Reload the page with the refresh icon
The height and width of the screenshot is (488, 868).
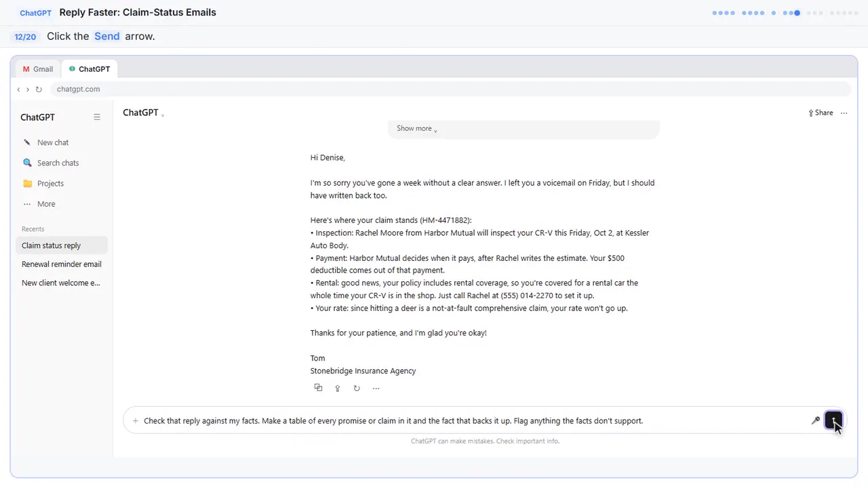coord(39,89)
